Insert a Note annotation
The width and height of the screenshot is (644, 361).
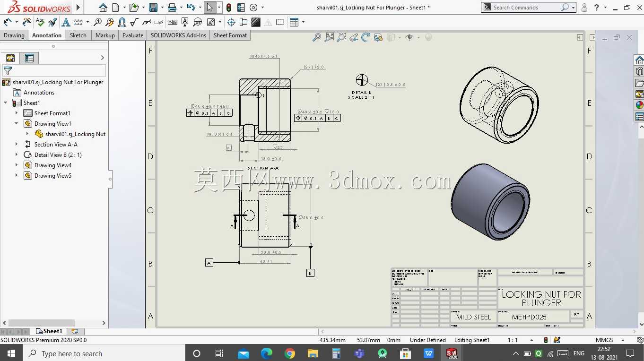click(x=66, y=22)
